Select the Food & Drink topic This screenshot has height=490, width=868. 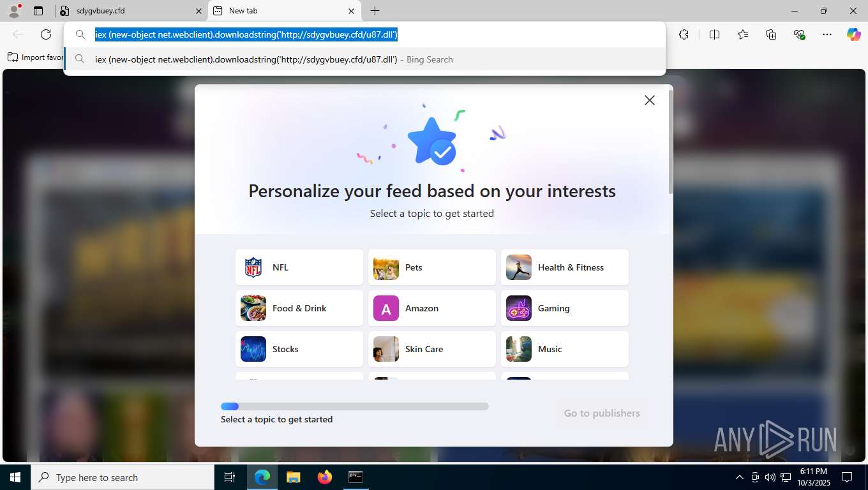pos(299,308)
